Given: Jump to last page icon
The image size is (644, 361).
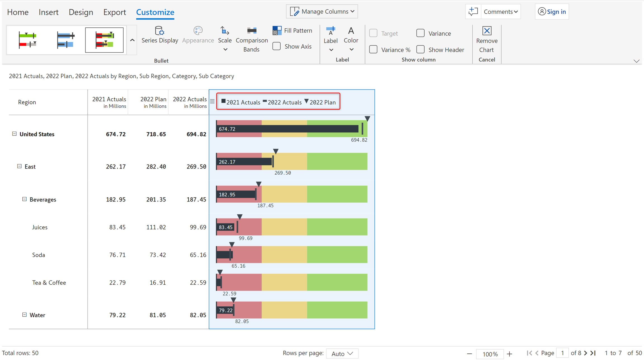Looking at the screenshot, I should 593,353.
